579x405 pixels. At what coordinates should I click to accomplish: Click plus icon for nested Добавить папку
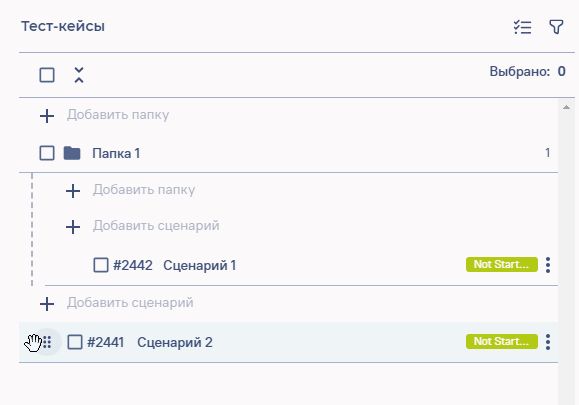pos(73,191)
